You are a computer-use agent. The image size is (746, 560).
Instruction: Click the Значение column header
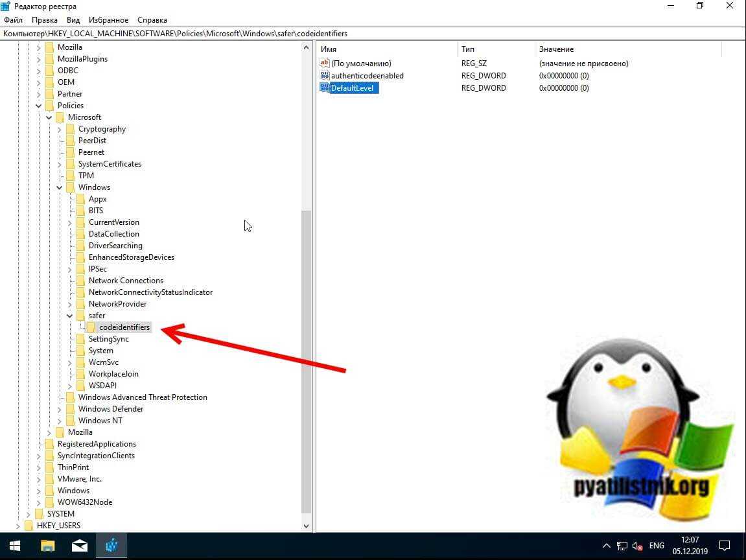(556, 49)
